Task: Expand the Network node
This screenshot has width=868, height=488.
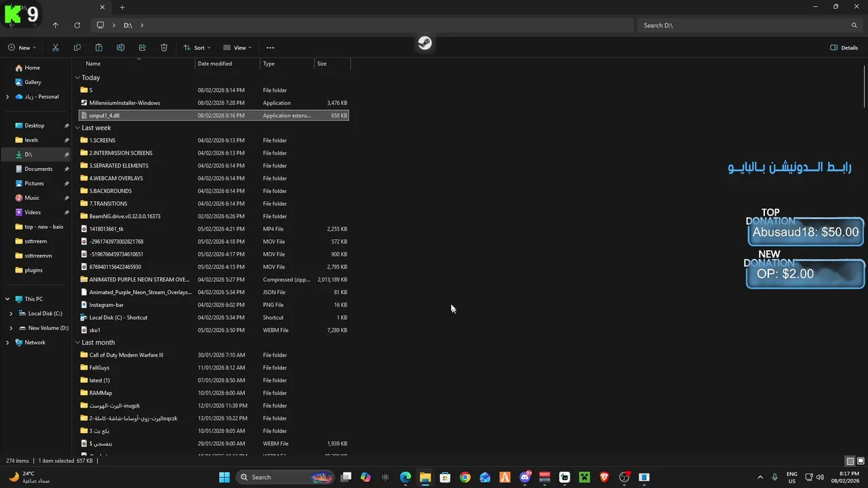Action: tap(7, 342)
